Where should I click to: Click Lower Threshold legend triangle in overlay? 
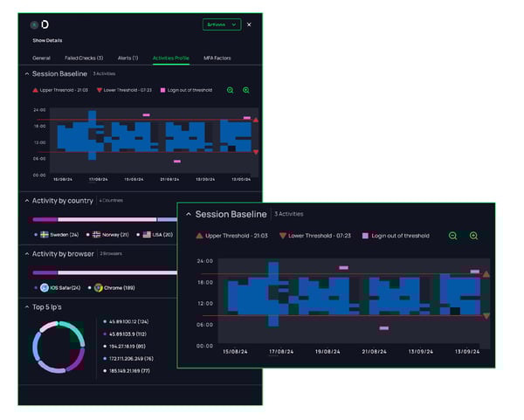pyautogui.click(x=283, y=236)
